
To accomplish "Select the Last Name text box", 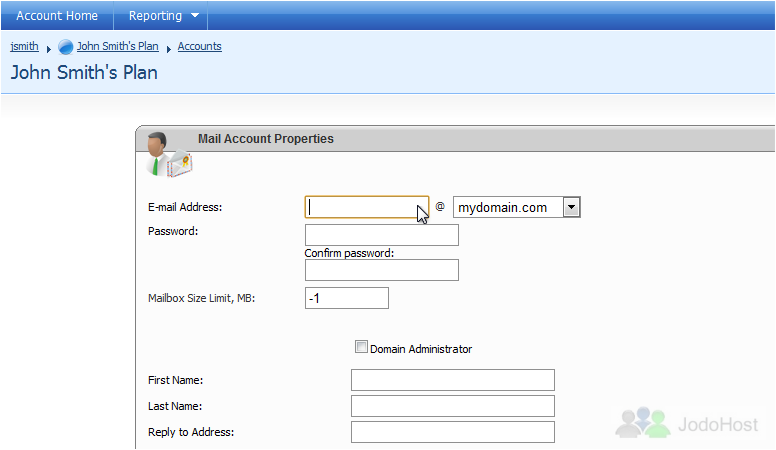I will 453,406.
